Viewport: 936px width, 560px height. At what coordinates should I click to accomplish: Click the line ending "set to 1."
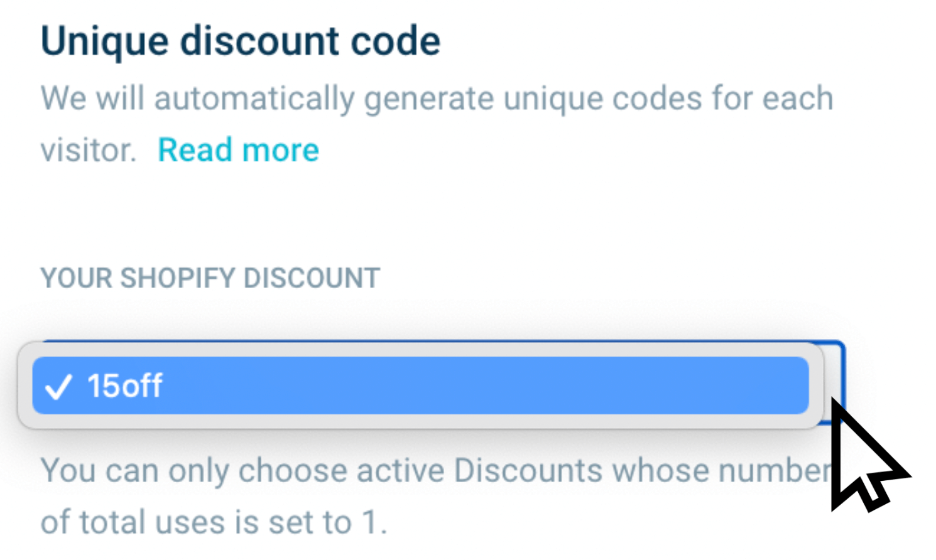pyautogui.click(x=214, y=522)
